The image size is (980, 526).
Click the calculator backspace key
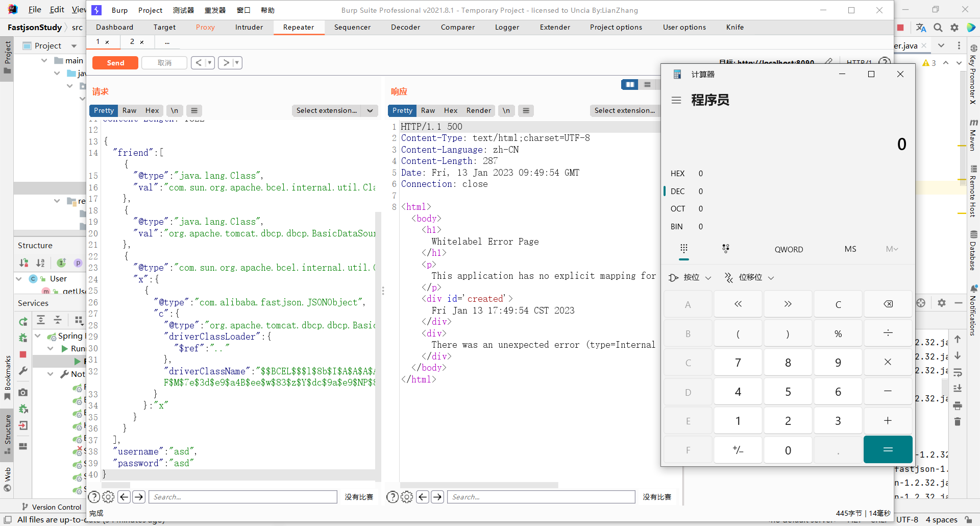pyautogui.click(x=888, y=304)
